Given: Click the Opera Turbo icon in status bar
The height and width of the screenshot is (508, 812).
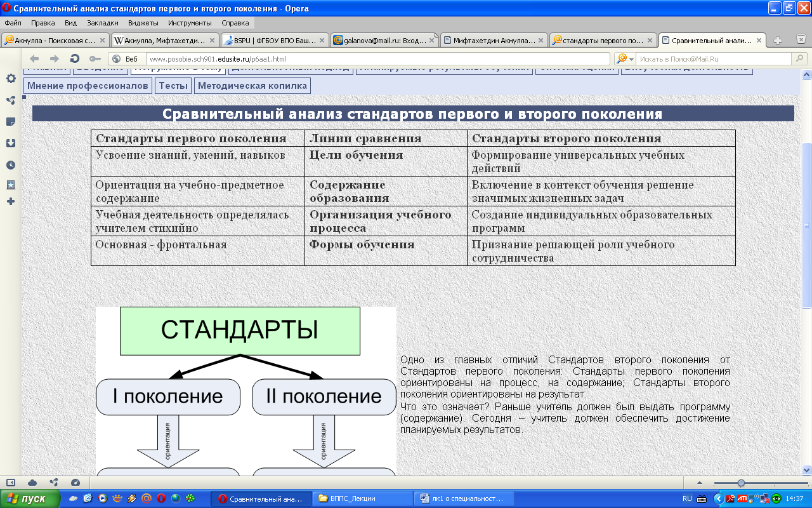Looking at the screenshot, I should [75, 482].
